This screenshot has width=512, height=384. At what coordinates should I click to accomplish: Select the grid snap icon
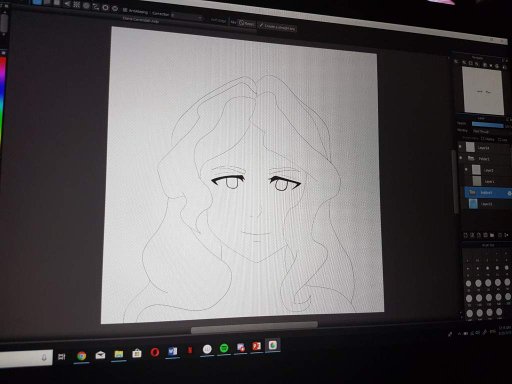(x=77, y=5)
